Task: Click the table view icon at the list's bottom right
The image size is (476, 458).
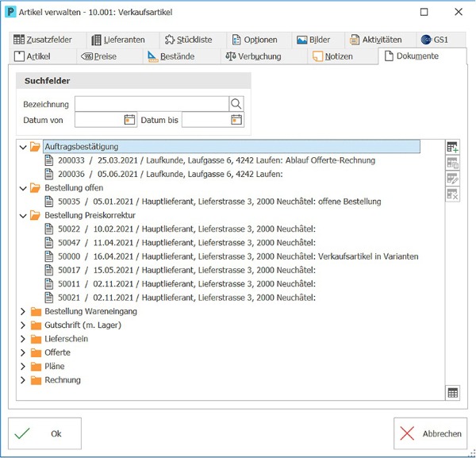Action: pyautogui.click(x=453, y=393)
